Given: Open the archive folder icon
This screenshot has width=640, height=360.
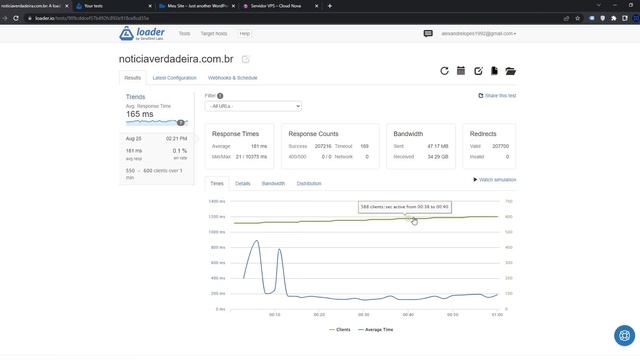Looking at the screenshot, I should pyautogui.click(x=510, y=71).
